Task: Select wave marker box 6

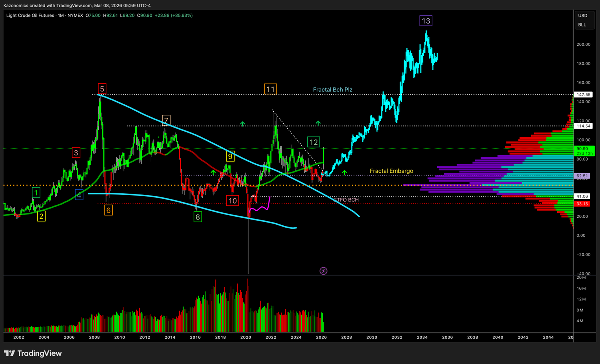Action: [x=108, y=210]
